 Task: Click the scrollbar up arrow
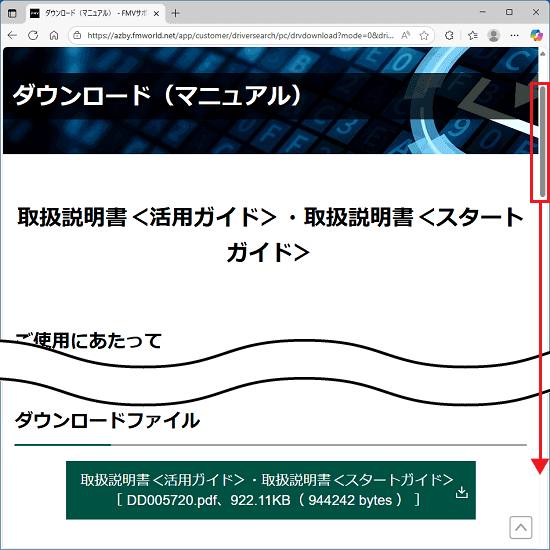tap(542, 54)
